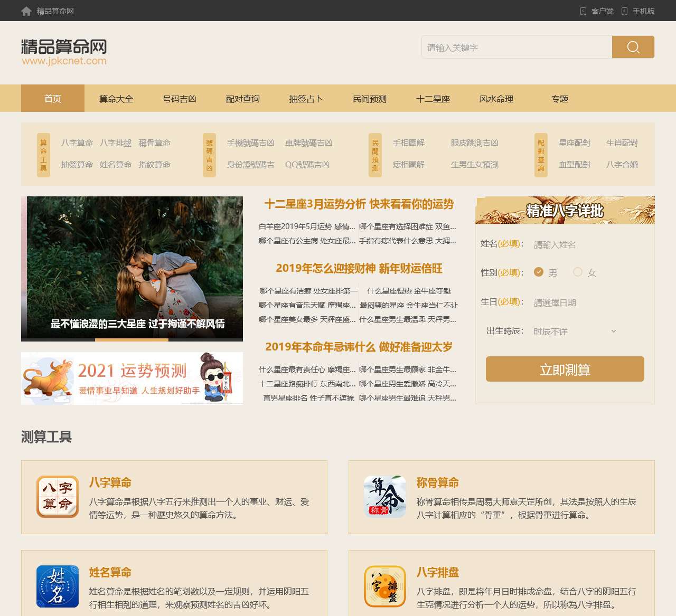Open the 手相圖解 link
The width and height of the screenshot is (676, 616).
(409, 143)
